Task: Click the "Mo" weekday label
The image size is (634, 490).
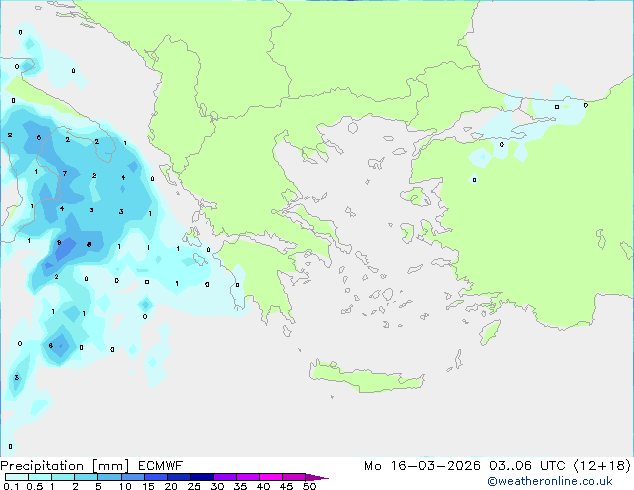Action: point(372,466)
